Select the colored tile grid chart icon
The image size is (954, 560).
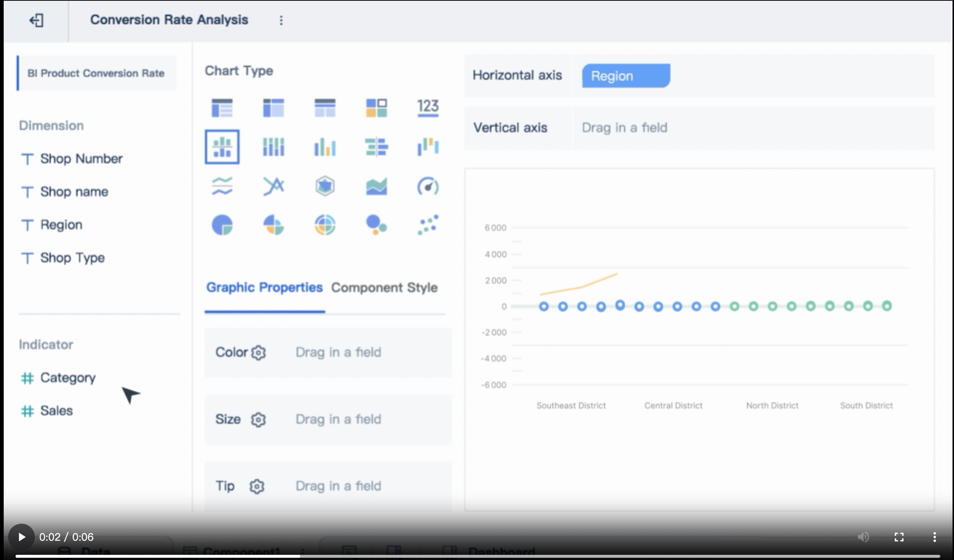pyautogui.click(x=376, y=108)
